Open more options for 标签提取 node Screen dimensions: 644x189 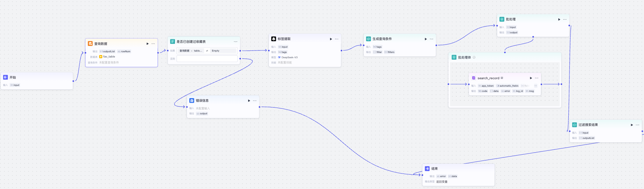[337, 39]
